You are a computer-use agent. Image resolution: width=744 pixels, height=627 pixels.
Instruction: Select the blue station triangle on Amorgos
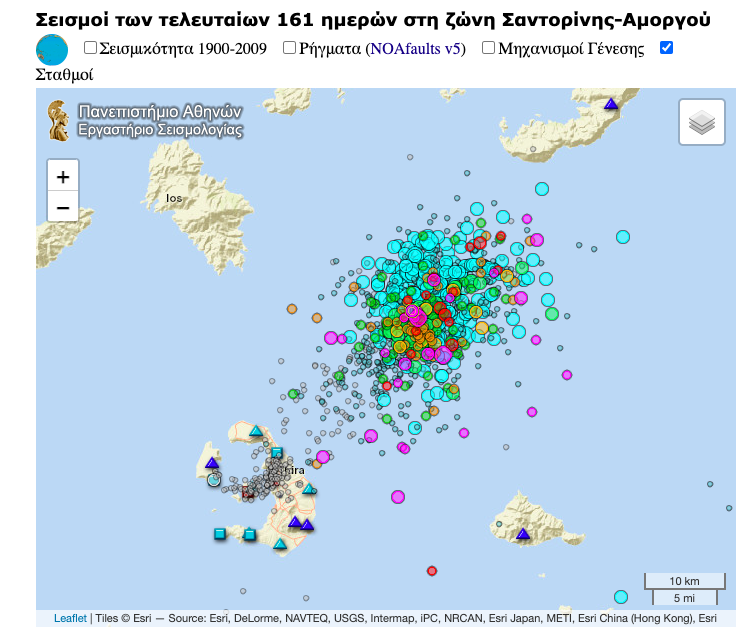pyautogui.click(x=611, y=103)
